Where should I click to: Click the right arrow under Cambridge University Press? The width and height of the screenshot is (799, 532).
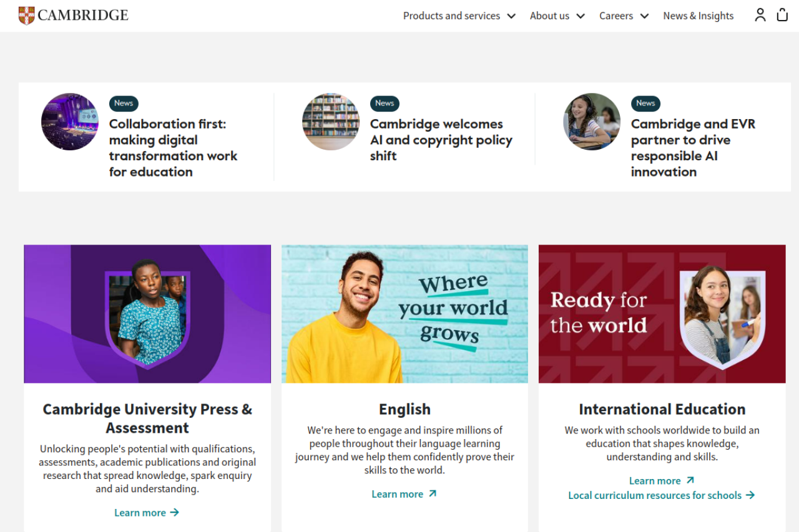click(x=175, y=513)
